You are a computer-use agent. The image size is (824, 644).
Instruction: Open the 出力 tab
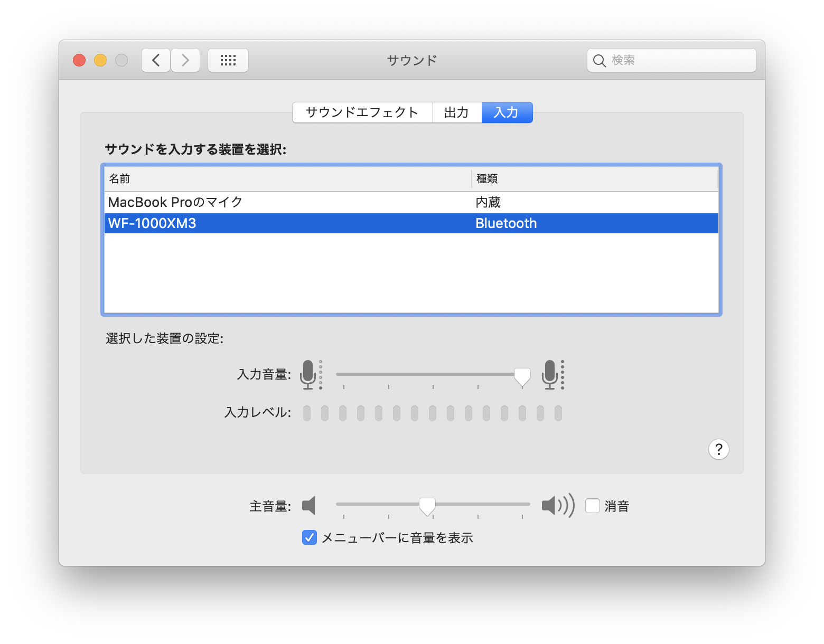coord(457,112)
